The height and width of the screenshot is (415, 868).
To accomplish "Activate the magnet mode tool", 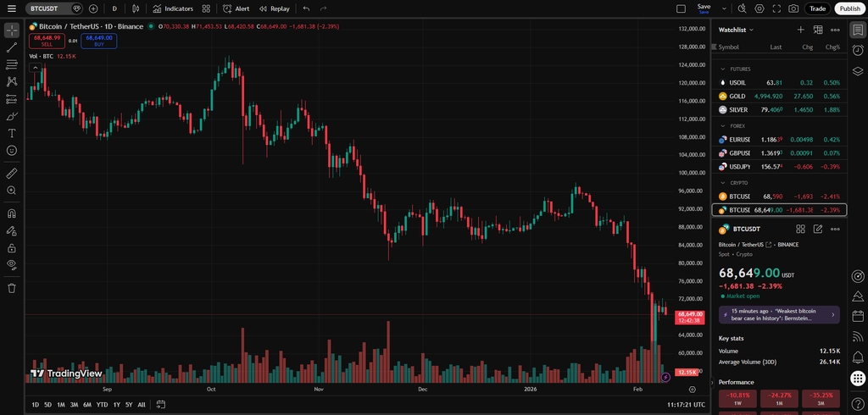I will tap(12, 213).
